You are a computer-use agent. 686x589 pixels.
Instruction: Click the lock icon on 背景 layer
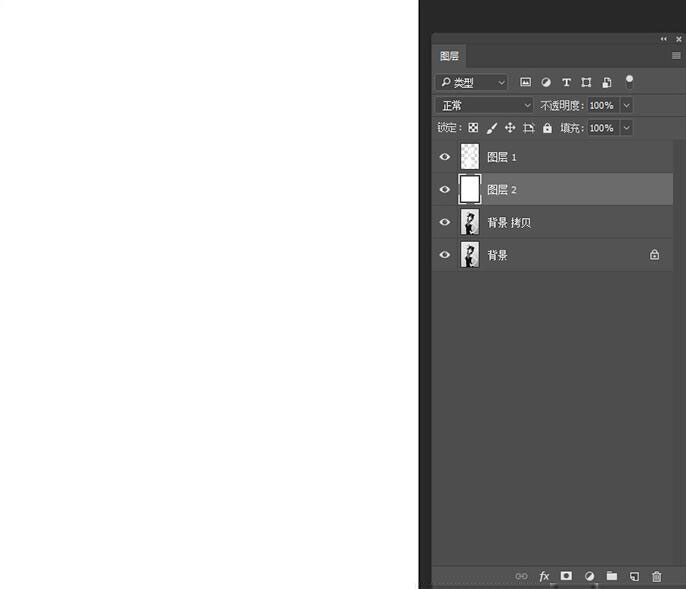654,254
